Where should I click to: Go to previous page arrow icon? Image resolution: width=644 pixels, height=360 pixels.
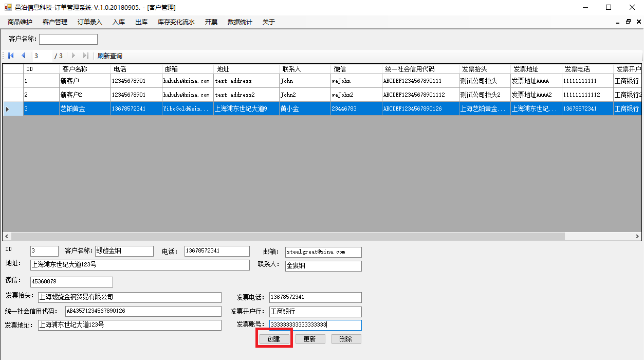pyautogui.click(x=23, y=56)
